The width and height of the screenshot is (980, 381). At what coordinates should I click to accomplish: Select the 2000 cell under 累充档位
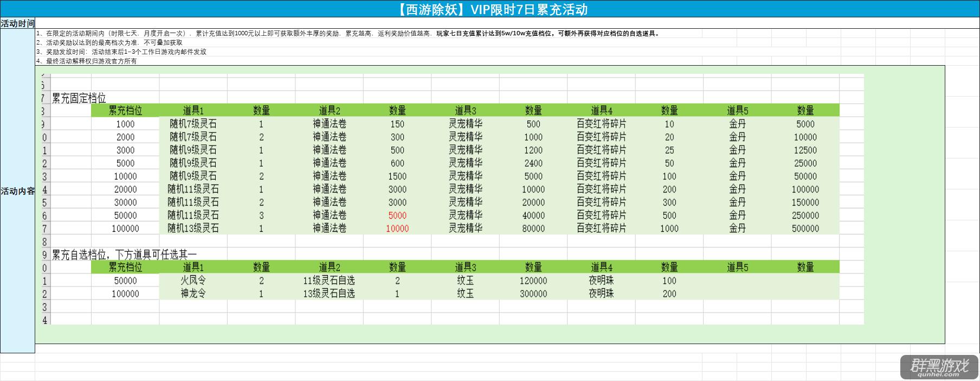(x=125, y=137)
